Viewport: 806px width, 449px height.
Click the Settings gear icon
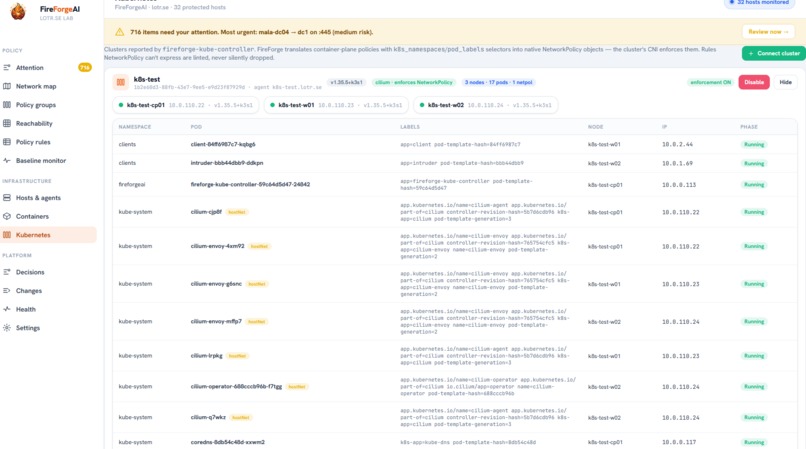click(x=7, y=328)
